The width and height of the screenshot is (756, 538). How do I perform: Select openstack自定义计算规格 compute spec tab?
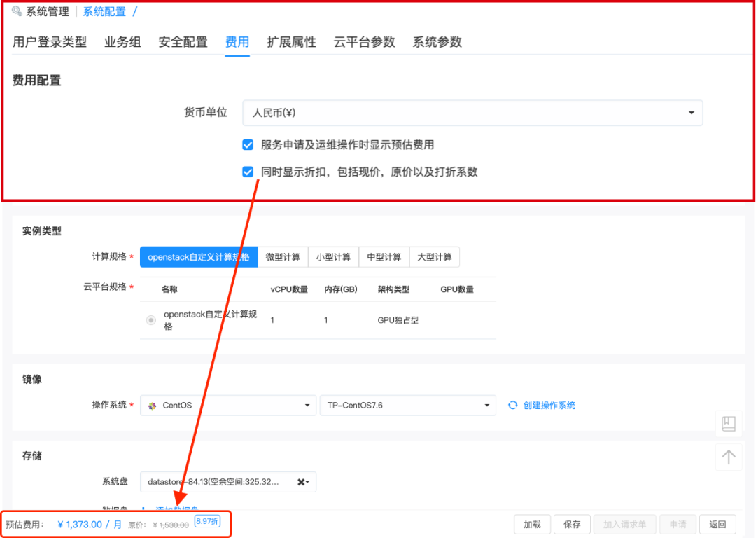199,257
